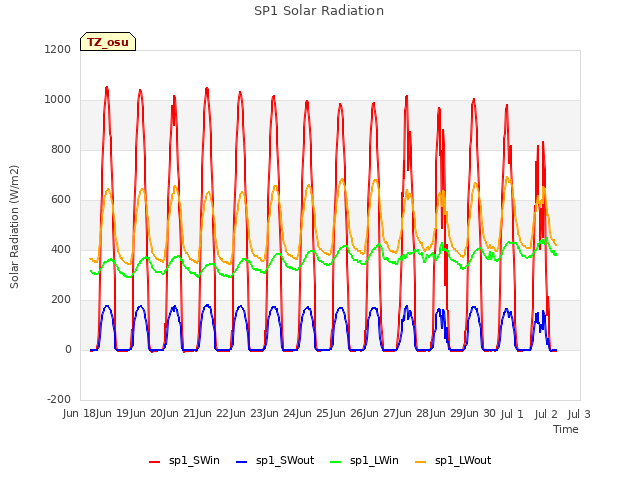Viewport: 640px width, 480px height.
Task: Click the blue sp1_SWout legend color marker
Action: (242, 462)
